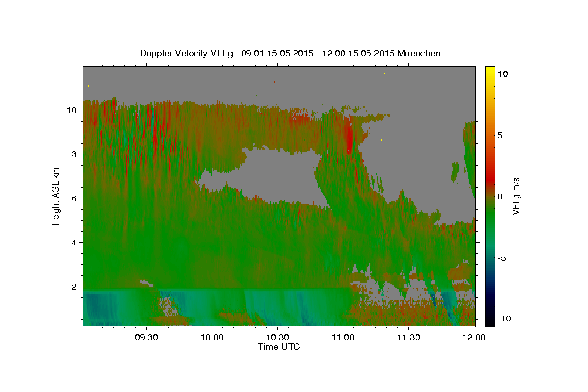Click the 'VELg m/s' colorbar label
The image size is (588, 392).
tap(515, 196)
